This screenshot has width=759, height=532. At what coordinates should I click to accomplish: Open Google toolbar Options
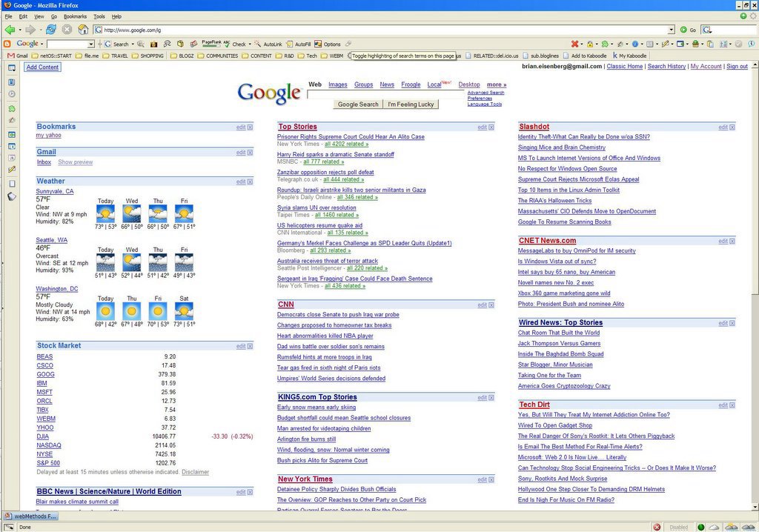tap(328, 44)
